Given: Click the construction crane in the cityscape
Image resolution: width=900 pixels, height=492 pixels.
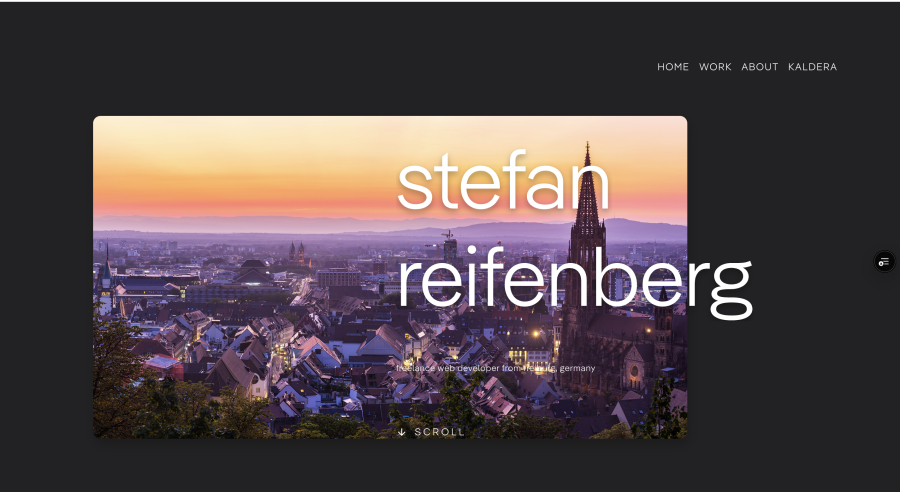Looking at the screenshot, I should coord(447,235).
